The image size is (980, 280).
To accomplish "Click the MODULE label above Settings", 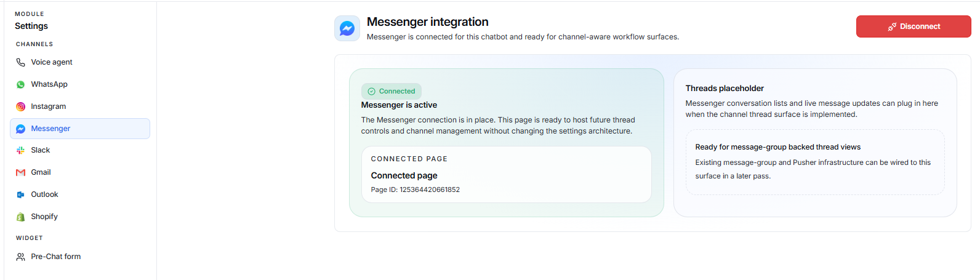I will 30,14.
